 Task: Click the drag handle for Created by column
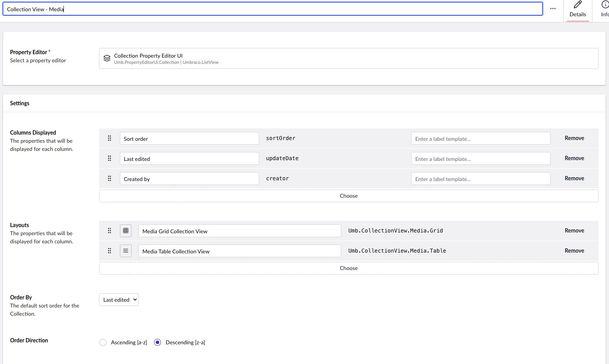(x=109, y=178)
